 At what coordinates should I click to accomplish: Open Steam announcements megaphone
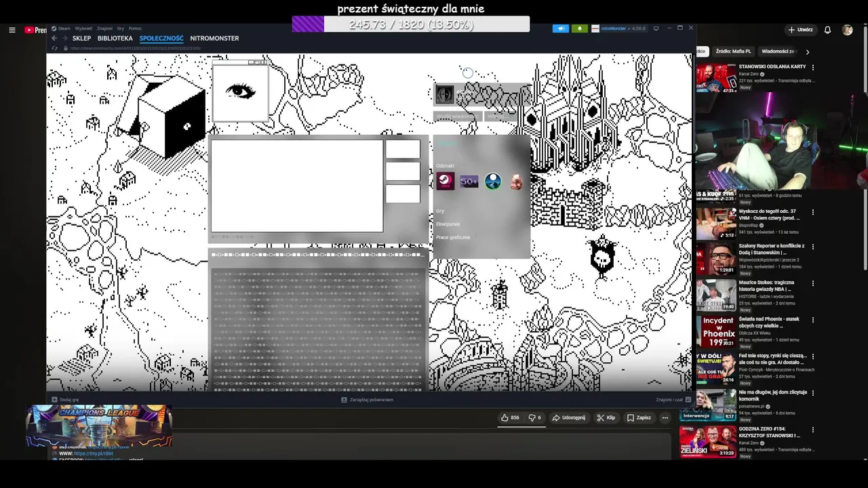tap(561, 28)
